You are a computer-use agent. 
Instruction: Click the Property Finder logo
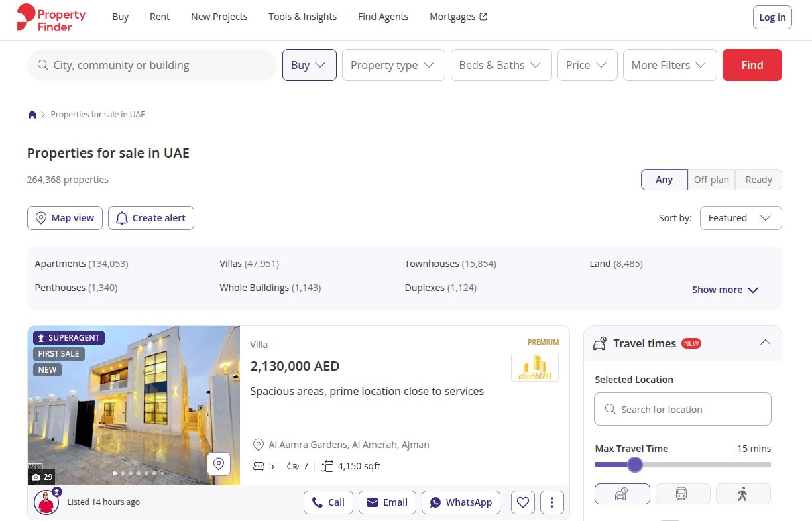(51, 17)
